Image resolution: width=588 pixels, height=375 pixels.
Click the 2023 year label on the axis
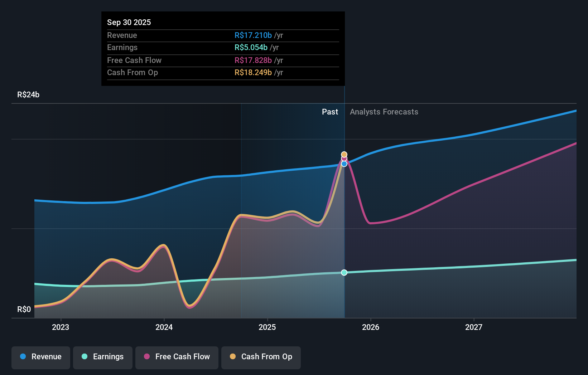[61, 327]
